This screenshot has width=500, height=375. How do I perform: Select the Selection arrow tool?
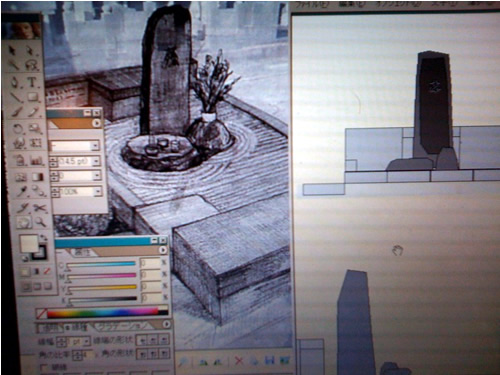click(x=13, y=51)
